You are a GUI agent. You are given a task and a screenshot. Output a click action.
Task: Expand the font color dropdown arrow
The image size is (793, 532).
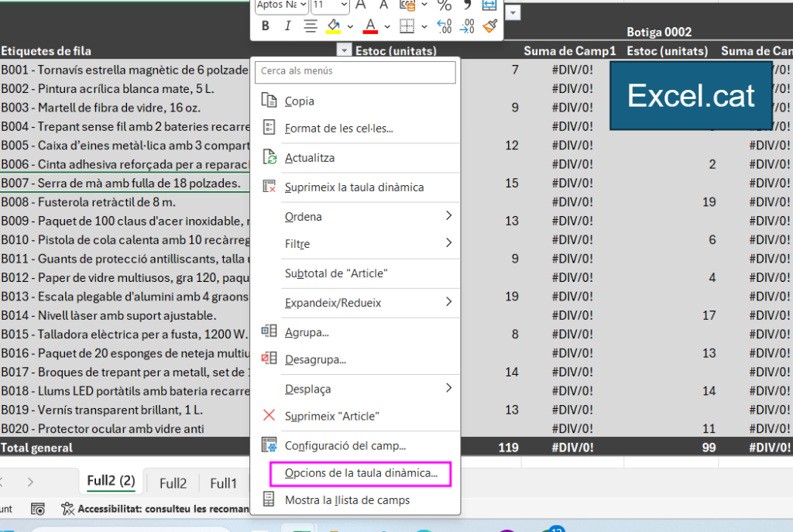(x=387, y=26)
